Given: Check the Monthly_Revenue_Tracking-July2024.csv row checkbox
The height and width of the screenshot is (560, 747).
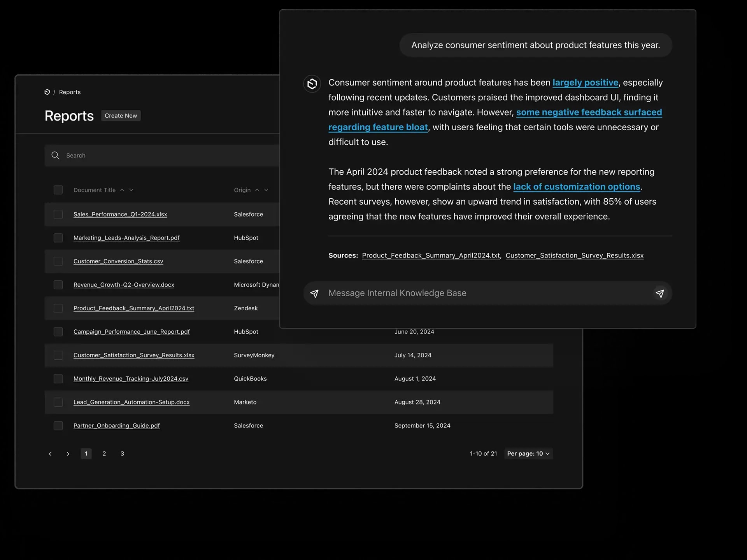Looking at the screenshot, I should (58, 379).
